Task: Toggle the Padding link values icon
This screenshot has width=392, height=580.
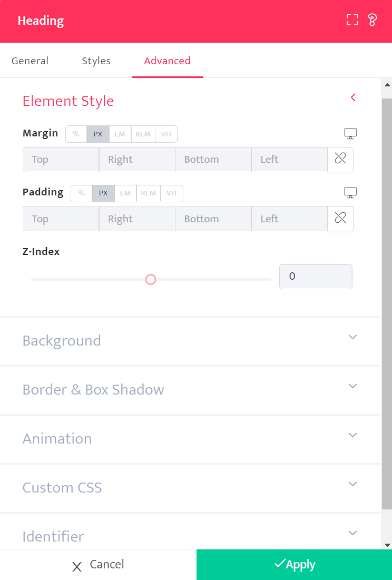Action: tap(340, 219)
